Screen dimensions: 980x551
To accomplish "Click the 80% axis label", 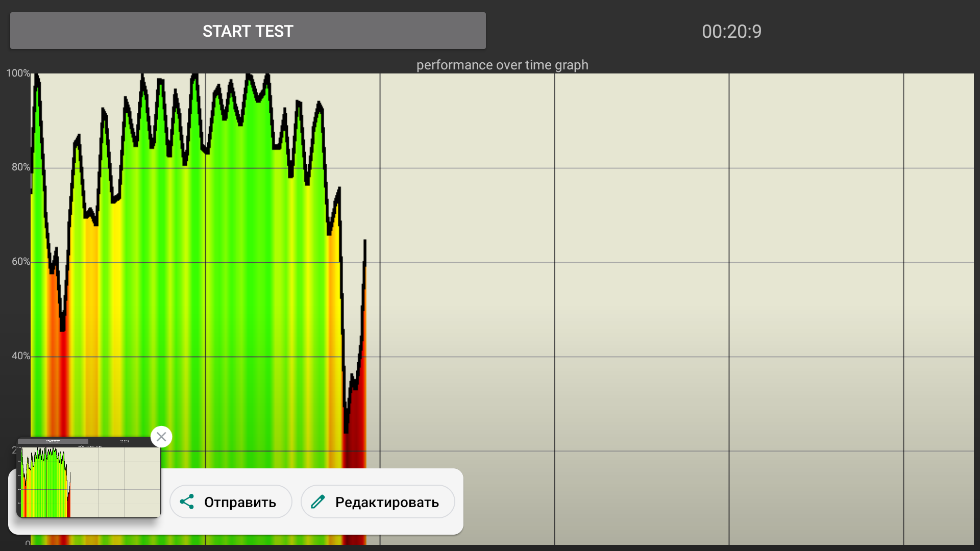I will 21,167.
